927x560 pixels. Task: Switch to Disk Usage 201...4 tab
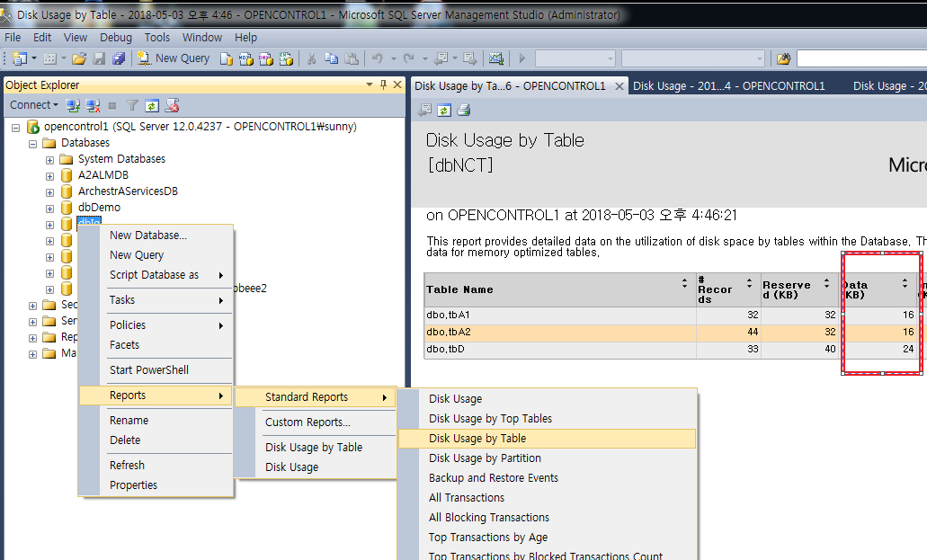click(x=729, y=85)
